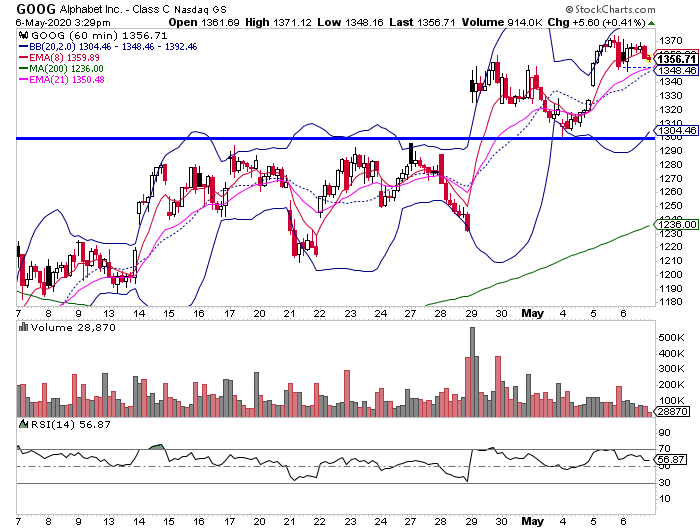
Task: Click date '14' on the price chart axis
Action: 139,313
